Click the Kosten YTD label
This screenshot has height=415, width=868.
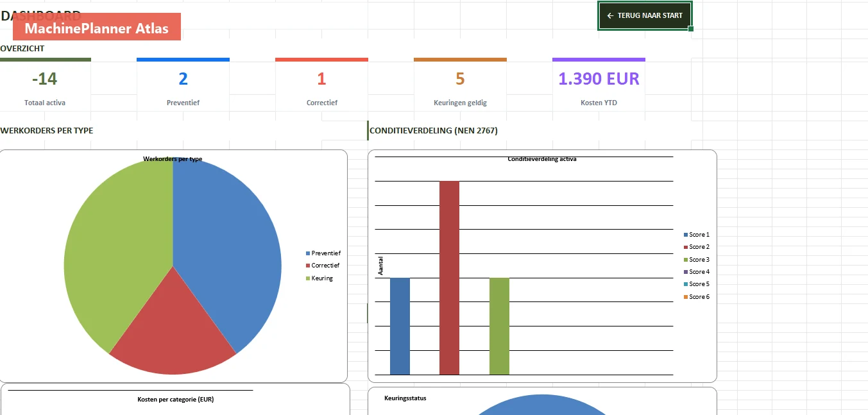(x=599, y=103)
